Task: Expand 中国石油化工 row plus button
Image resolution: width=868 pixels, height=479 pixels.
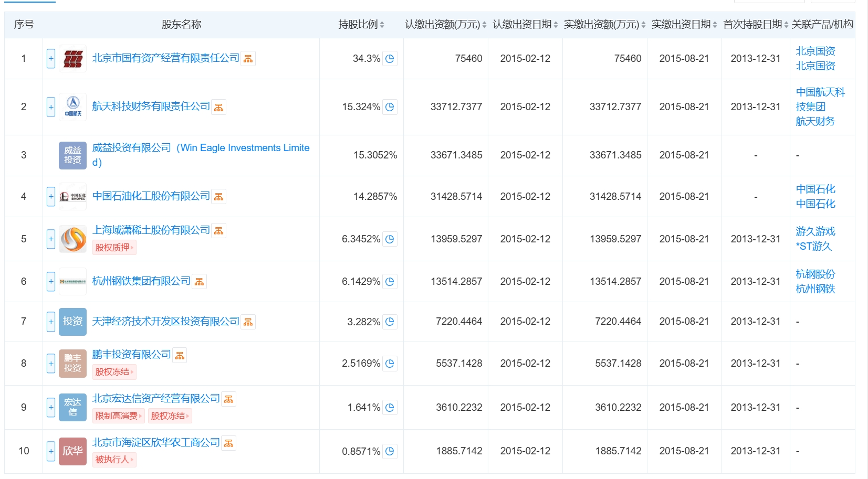Action: coord(51,197)
